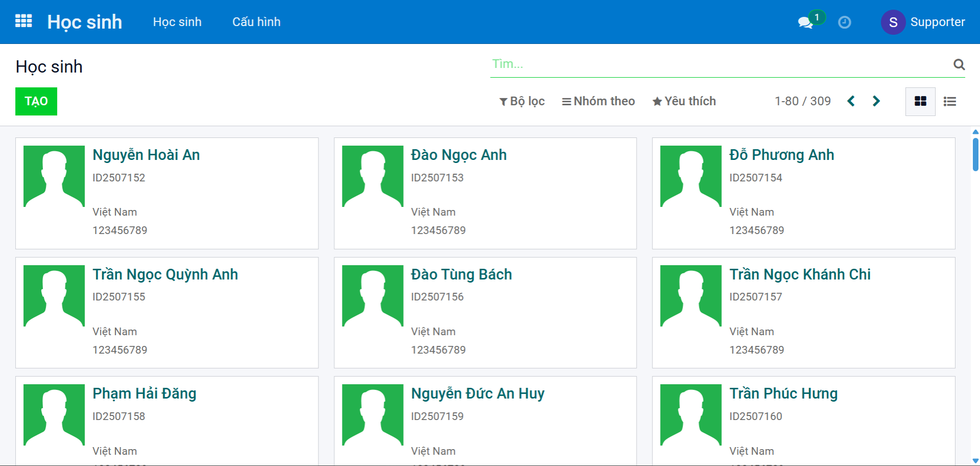Open the activities clock icon
The height and width of the screenshot is (466, 980).
[x=844, y=22]
